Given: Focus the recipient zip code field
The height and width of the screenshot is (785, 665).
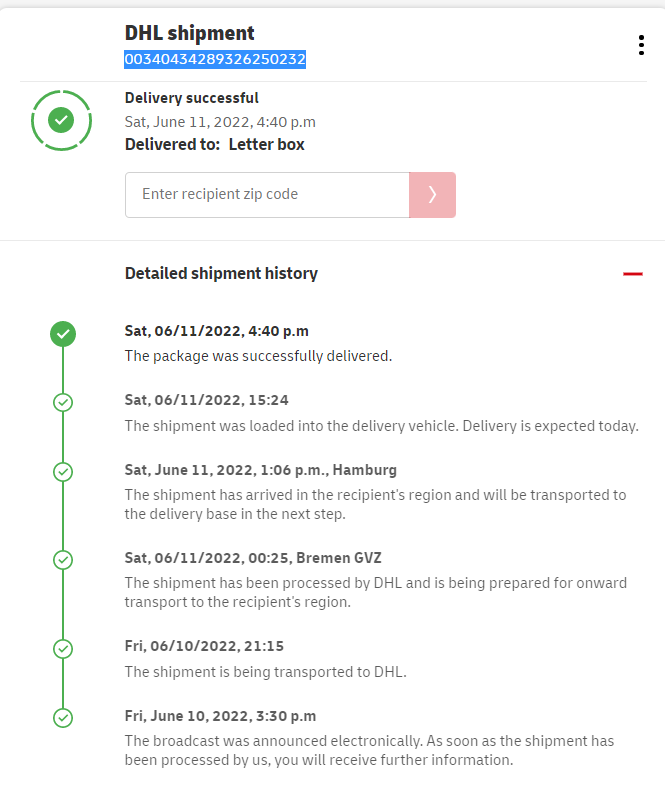Looking at the screenshot, I should tap(267, 194).
